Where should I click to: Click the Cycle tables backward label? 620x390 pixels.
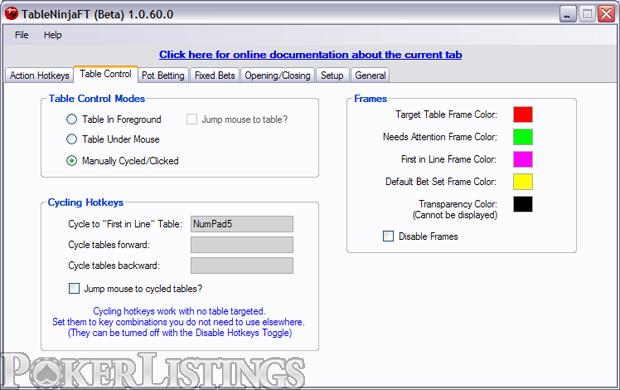tap(114, 265)
